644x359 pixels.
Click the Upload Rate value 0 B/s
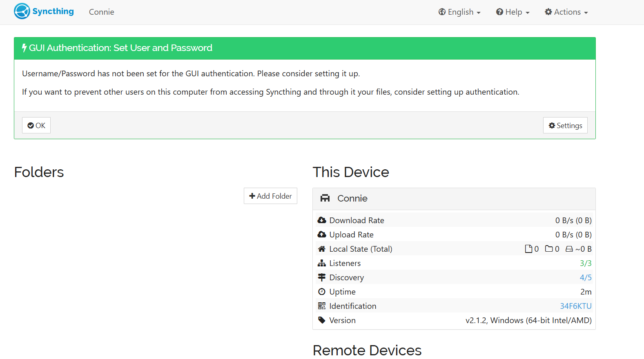pyautogui.click(x=573, y=235)
